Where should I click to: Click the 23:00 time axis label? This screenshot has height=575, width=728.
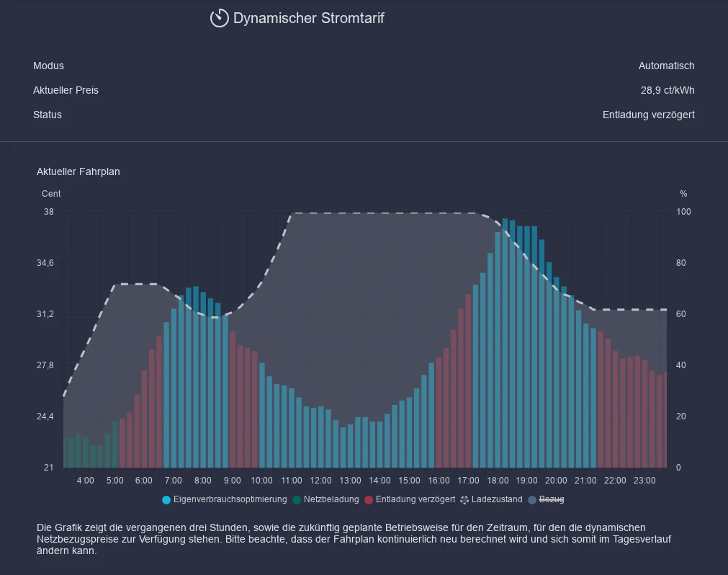pyautogui.click(x=644, y=481)
